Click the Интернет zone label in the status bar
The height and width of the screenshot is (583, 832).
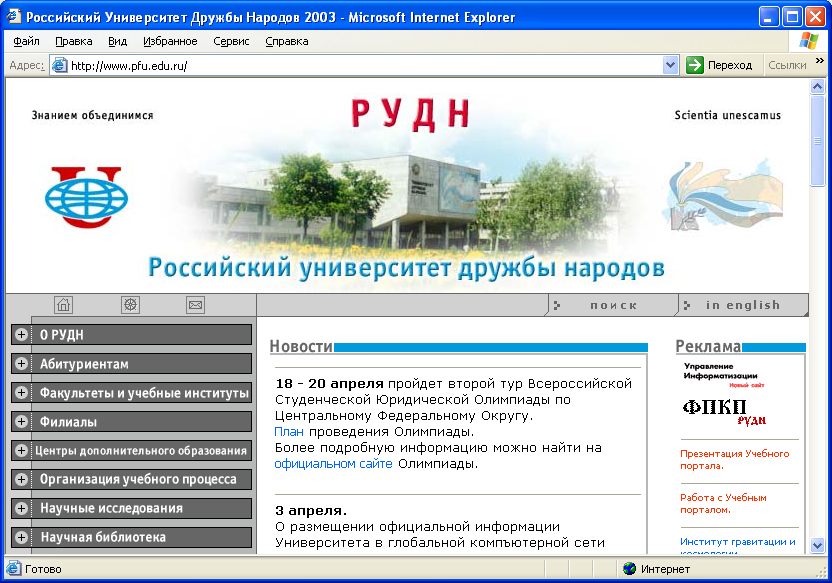click(665, 569)
